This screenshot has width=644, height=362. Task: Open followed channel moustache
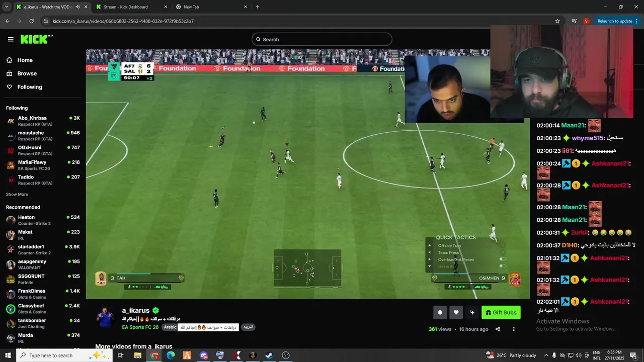point(43,136)
